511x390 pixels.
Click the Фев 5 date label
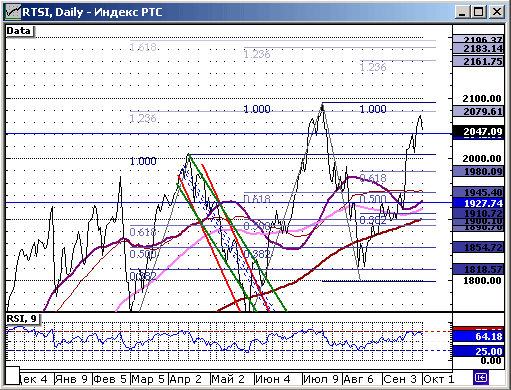(x=110, y=379)
